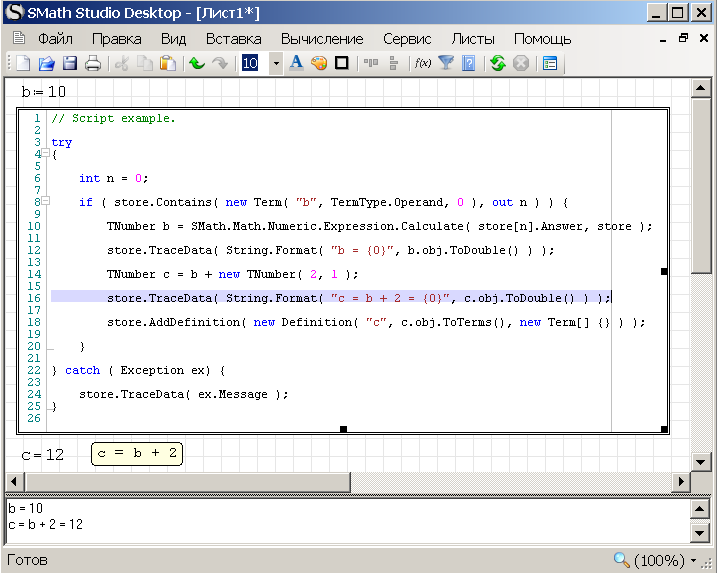Save the worksheet using the floppy icon

[x=69, y=63]
